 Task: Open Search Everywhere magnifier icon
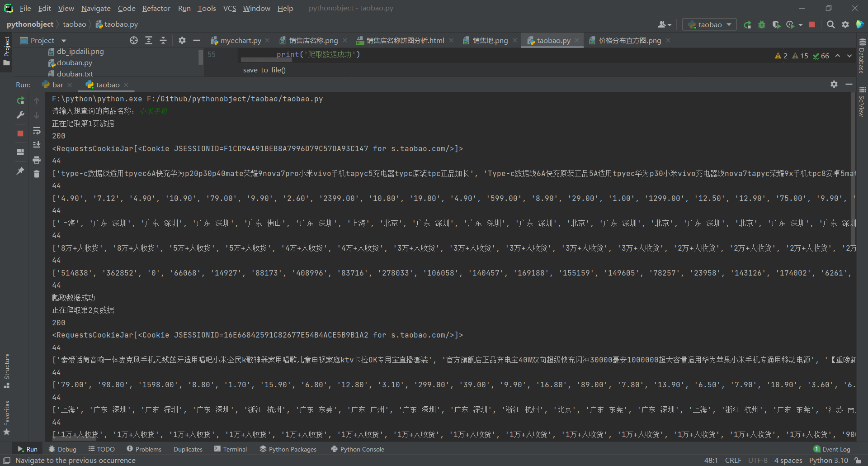830,25
